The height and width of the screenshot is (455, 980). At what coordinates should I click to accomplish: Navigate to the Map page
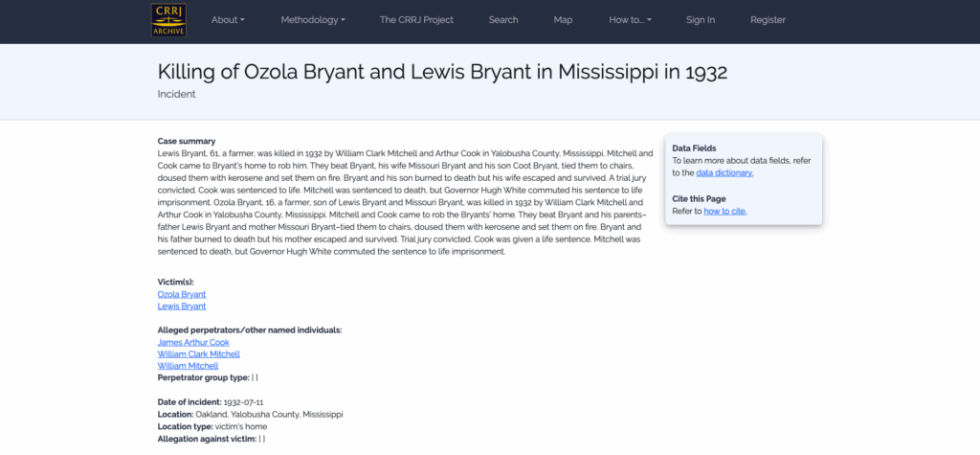point(564,20)
